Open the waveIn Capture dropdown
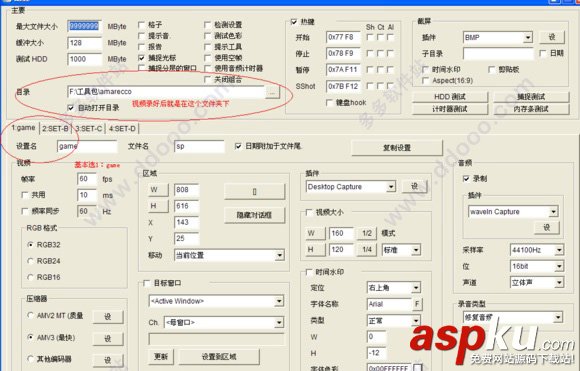 (x=553, y=212)
